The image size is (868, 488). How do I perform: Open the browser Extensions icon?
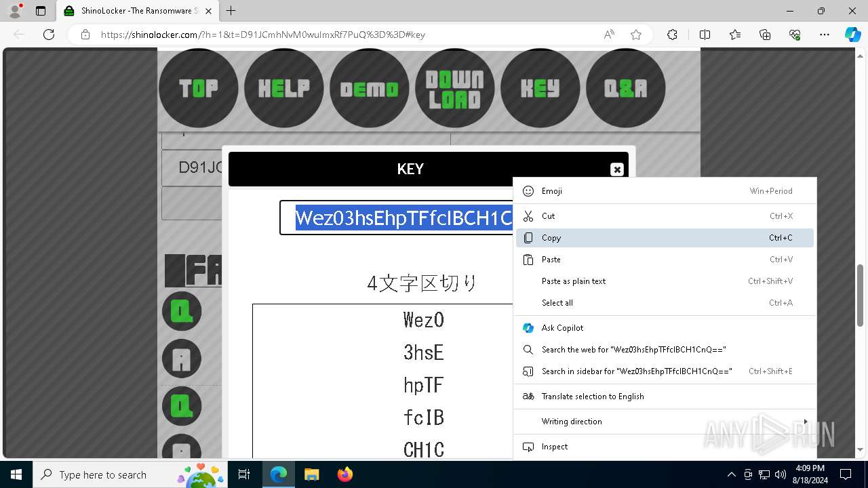[x=672, y=35]
